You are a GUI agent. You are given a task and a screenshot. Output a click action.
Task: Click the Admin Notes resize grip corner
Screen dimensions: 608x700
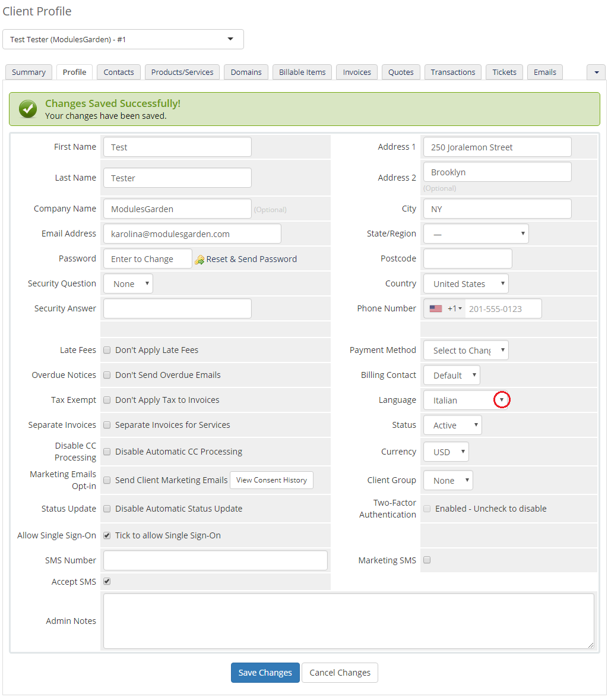[x=591, y=645]
